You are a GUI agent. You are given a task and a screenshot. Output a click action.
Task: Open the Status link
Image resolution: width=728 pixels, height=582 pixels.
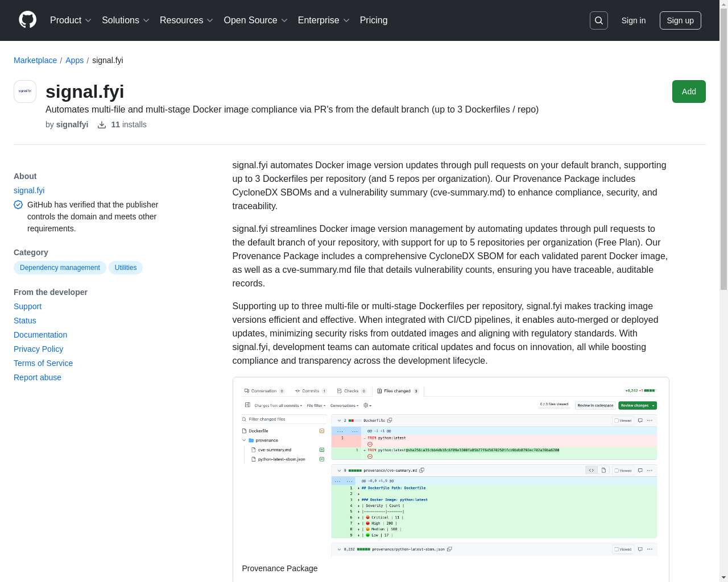tap(25, 321)
